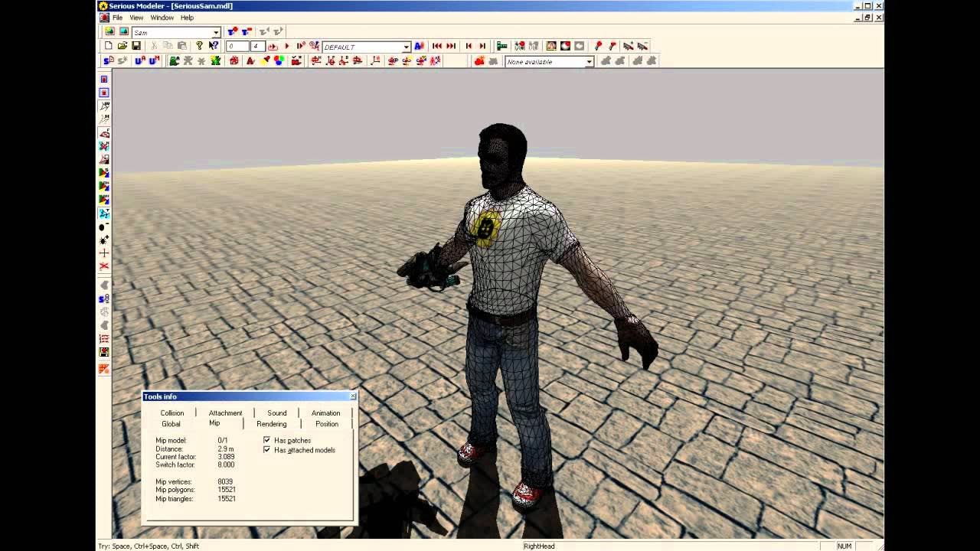Click the blue 'T' with red dot icon
Image resolution: width=980 pixels, height=551 pixels.
coord(232,32)
